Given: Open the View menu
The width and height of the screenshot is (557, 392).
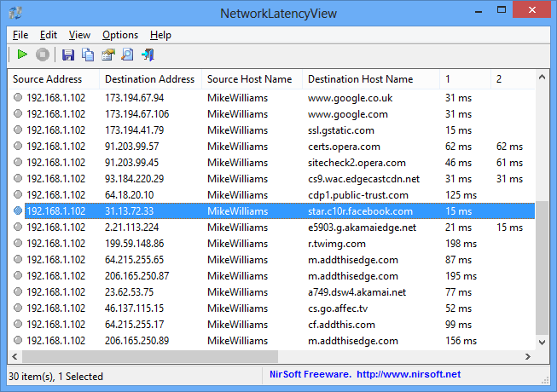Looking at the screenshot, I should pyautogui.click(x=79, y=35).
